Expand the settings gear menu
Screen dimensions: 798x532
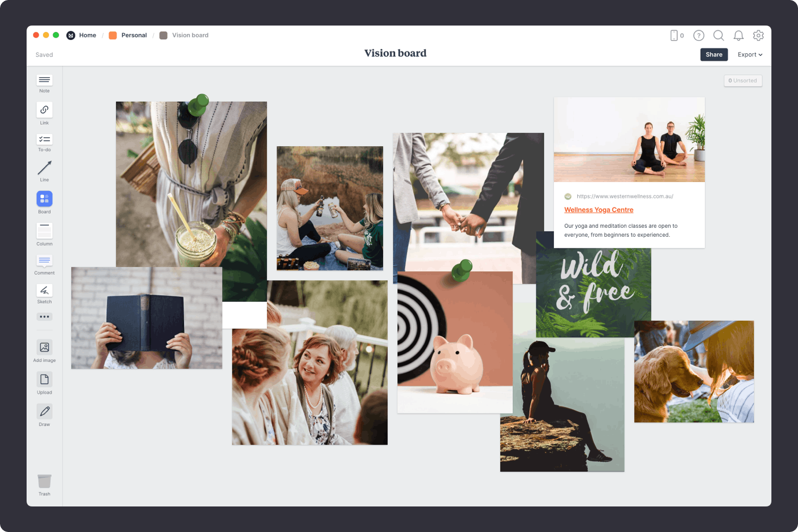(758, 35)
